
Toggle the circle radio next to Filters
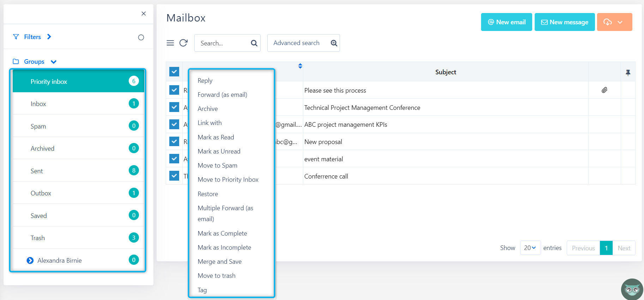(141, 37)
